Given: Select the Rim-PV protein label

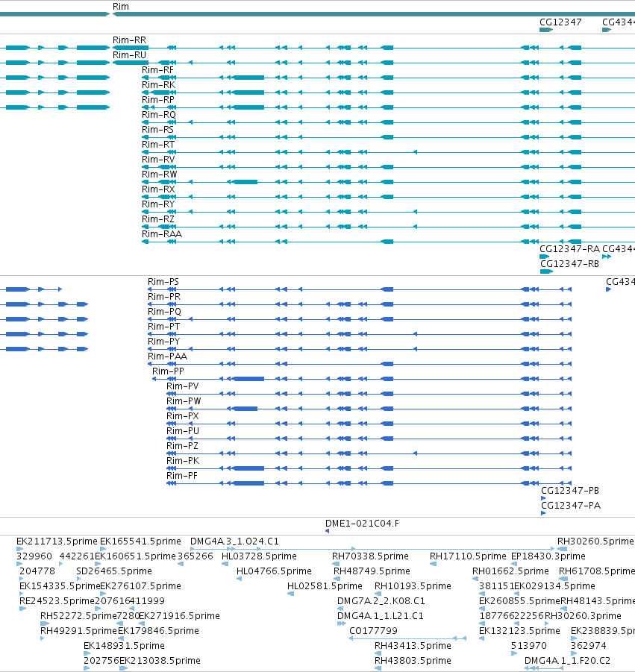Looking at the screenshot, I should [x=183, y=386].
